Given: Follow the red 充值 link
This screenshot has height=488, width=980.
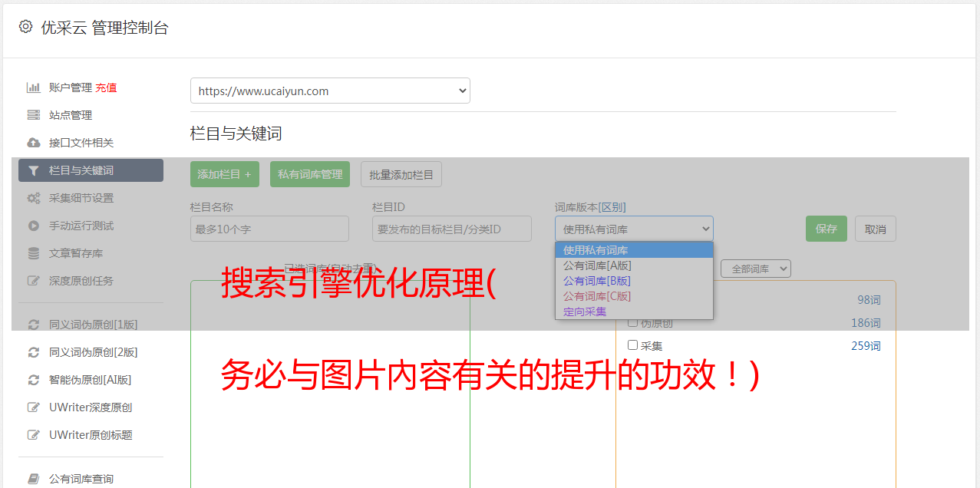Looking at the screenshot, I should [x=106, y=87].
